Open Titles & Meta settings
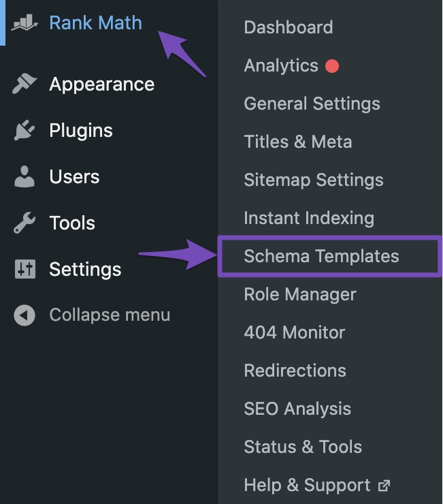443x504 pixels. coord(298,142)
